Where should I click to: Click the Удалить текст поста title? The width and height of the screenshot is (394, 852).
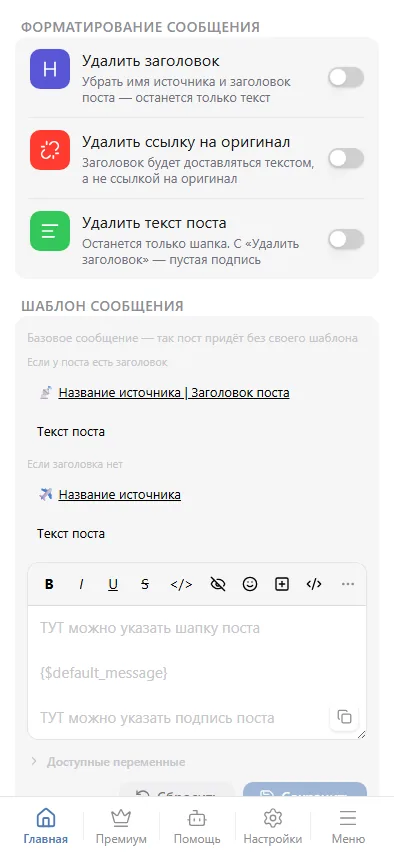pos(154,223)
